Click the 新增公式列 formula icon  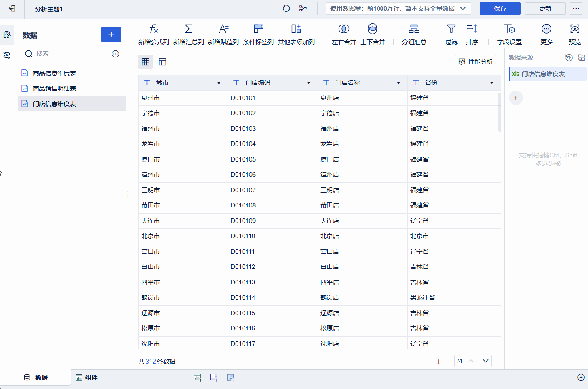coord(153,29)
